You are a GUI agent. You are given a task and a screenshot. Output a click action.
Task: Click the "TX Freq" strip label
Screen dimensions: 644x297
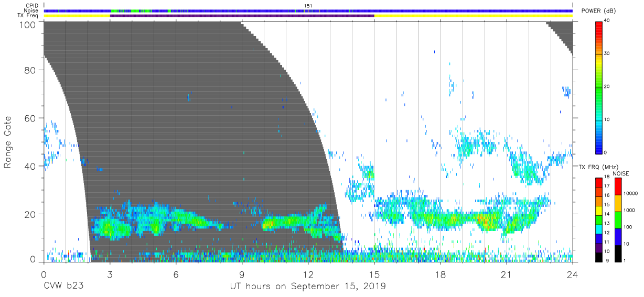(x=28, y=16)
